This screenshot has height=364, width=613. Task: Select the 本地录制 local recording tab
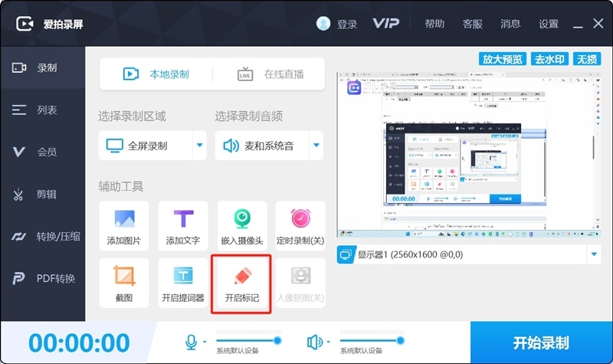click(x=156, y=74)
